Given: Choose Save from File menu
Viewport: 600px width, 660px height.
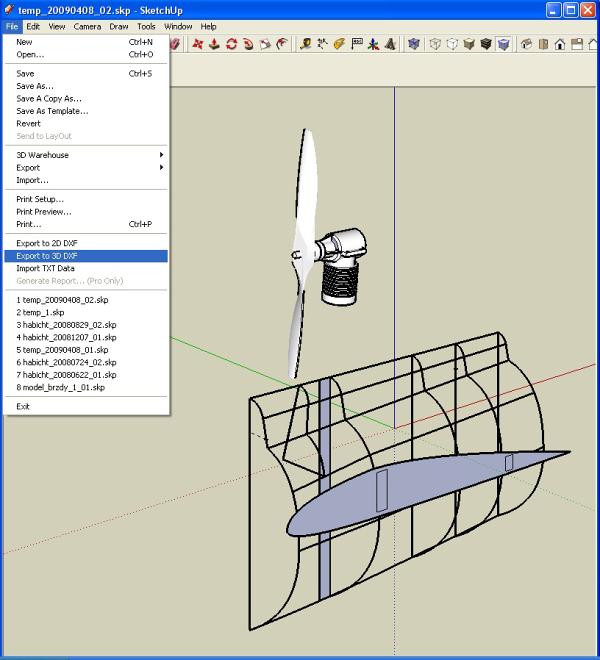Looking at the screenshot, I should (86, 74).
